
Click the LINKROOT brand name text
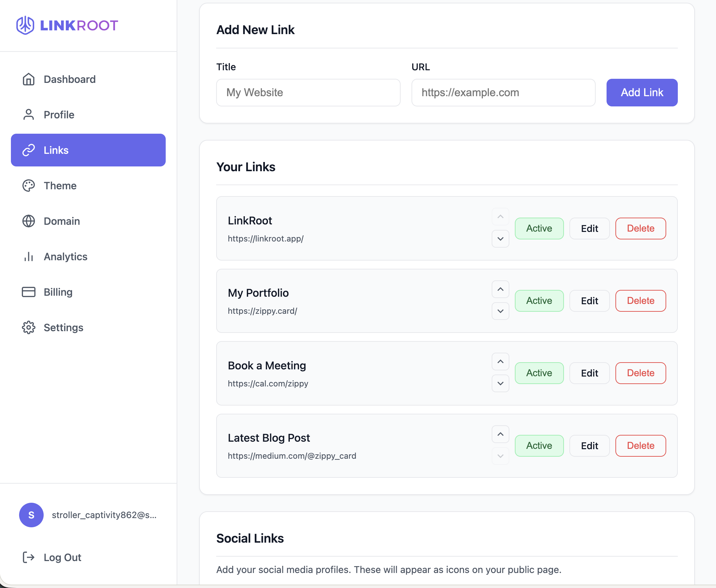79,26
